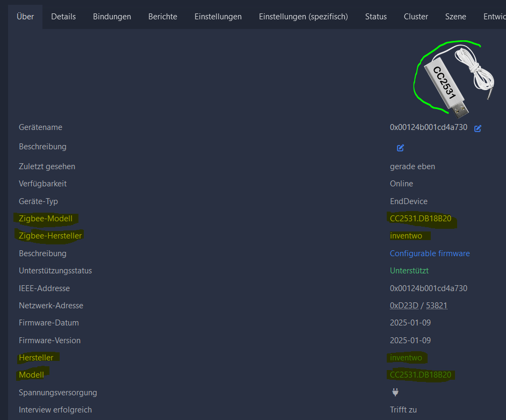The height and width of the screenshot is (420, 506).
Task: Click the Hersteller label
Action: click(x=36, y=357)
